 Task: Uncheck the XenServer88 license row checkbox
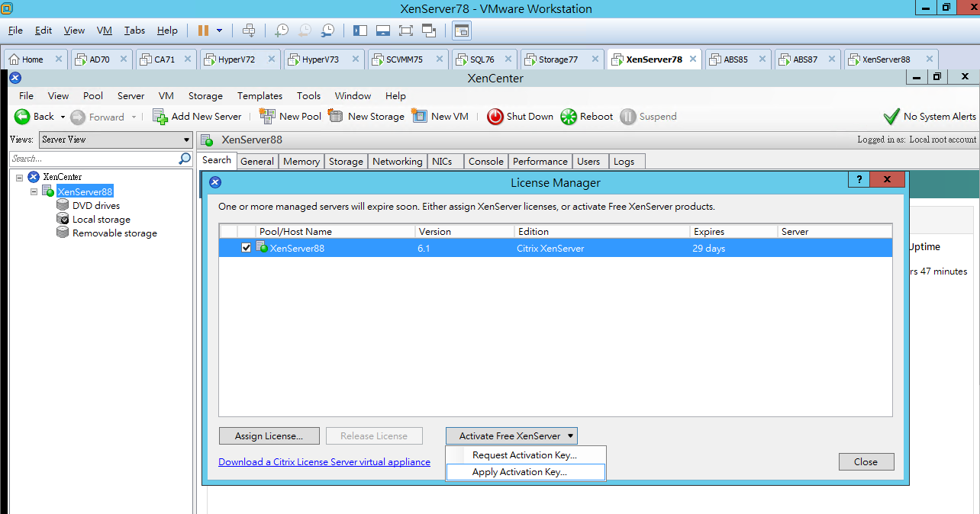[246, 248]
